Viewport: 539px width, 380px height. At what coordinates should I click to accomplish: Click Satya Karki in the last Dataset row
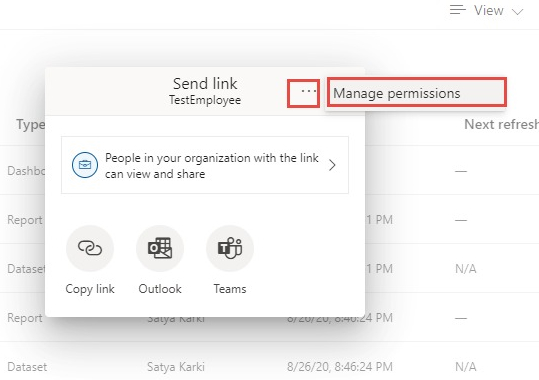[x=176, y=367]
